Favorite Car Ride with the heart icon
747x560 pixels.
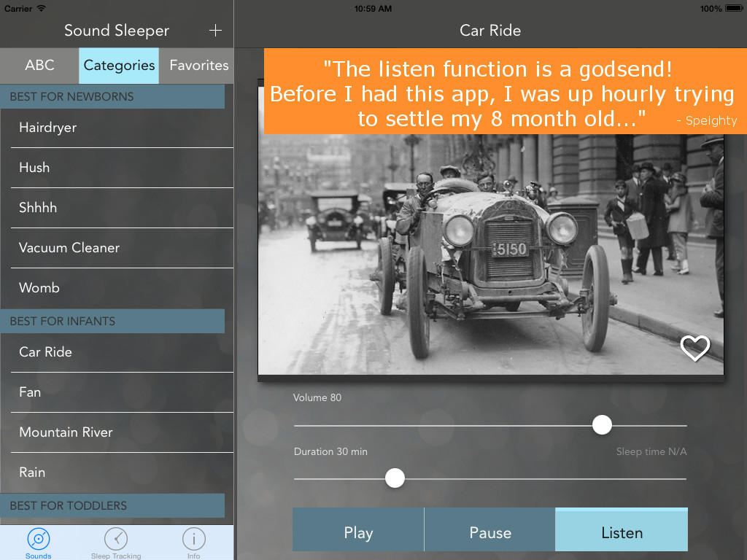coord(695,348)
